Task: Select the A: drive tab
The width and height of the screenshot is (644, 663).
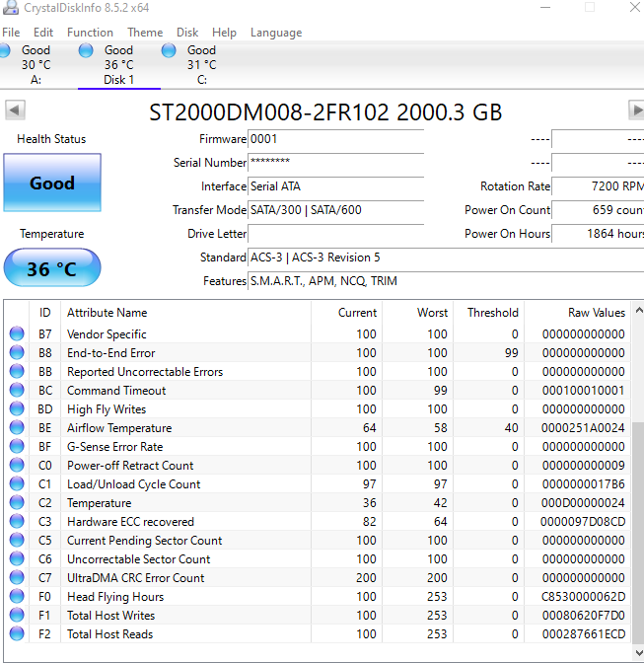Action: tap(36, 65)
